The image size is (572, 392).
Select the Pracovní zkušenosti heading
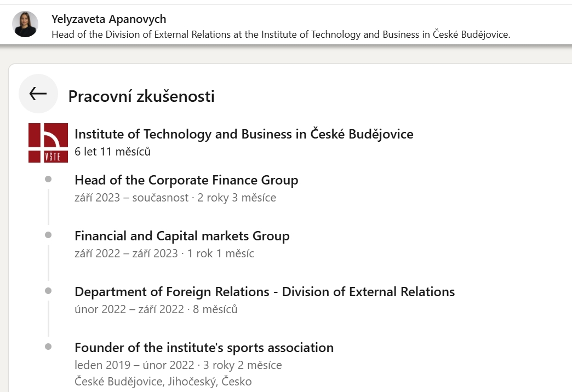pos(141,96)
